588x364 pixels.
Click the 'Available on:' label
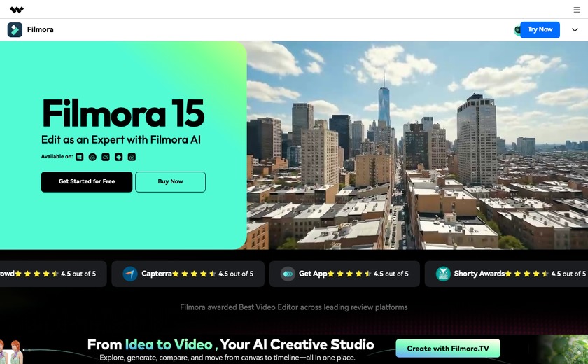[x=57, y=156]
